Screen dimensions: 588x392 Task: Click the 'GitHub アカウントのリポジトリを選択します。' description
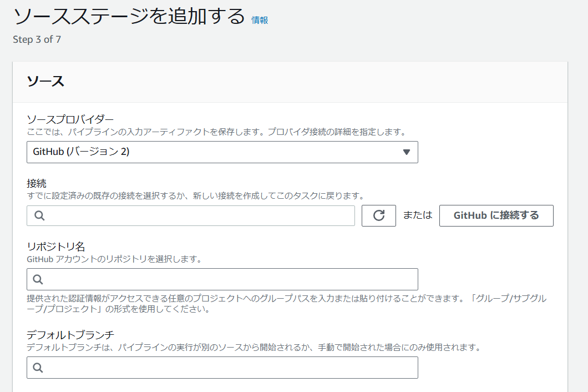click(114, 259)
